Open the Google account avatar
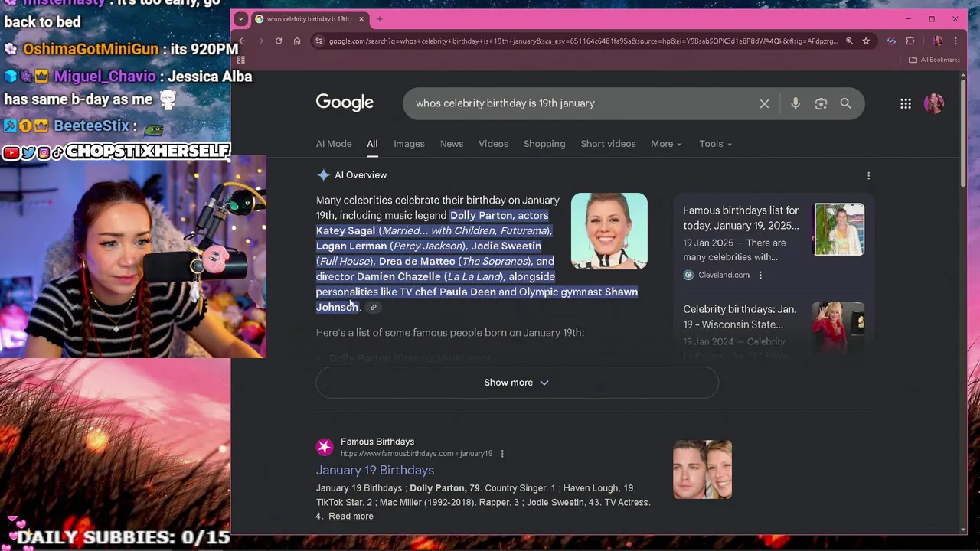 click(934, 103)
